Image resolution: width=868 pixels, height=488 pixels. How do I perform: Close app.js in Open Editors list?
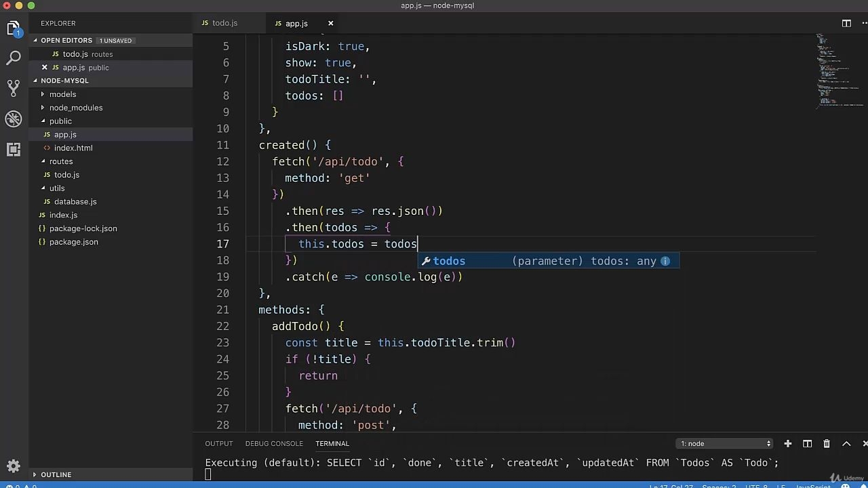[x=45, y=67]
